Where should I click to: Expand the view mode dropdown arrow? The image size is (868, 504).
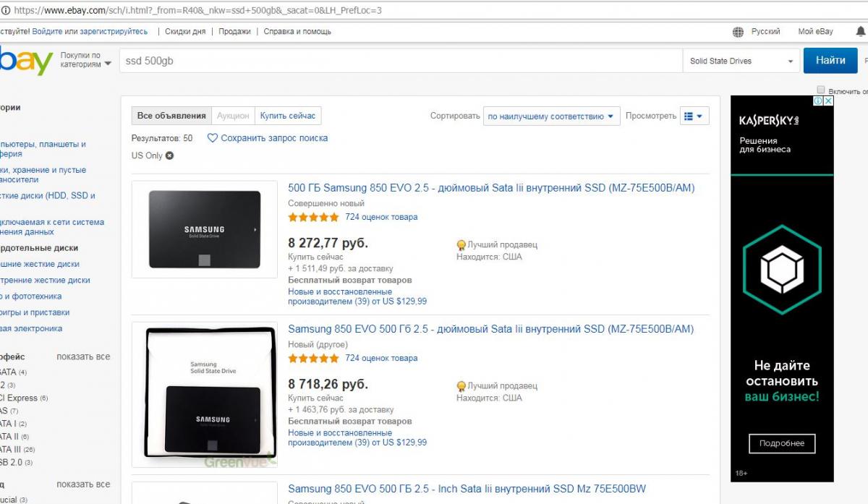pyautogui.click(x=699, y=116)
